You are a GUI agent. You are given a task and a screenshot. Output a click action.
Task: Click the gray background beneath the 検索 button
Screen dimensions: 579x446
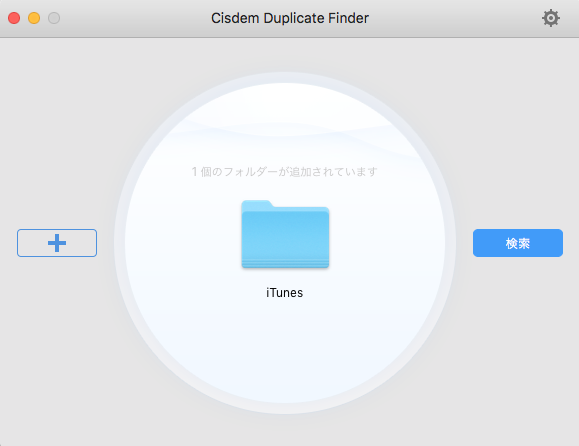click(518, 332)
